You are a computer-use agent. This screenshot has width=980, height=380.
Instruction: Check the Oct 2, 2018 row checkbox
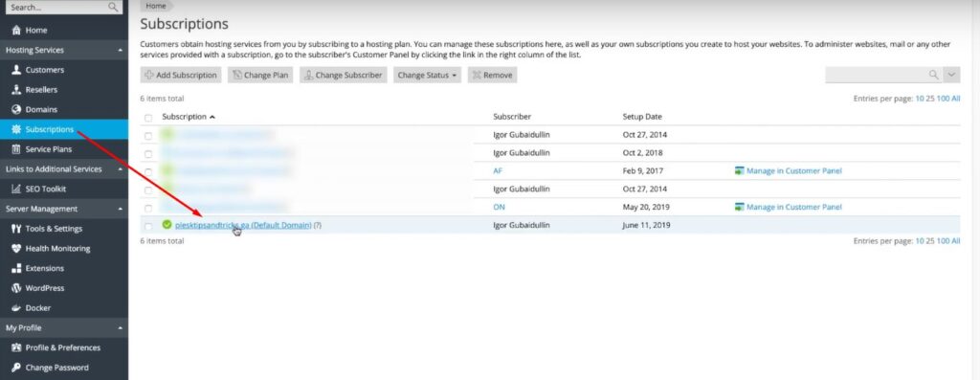pos(148,154)
